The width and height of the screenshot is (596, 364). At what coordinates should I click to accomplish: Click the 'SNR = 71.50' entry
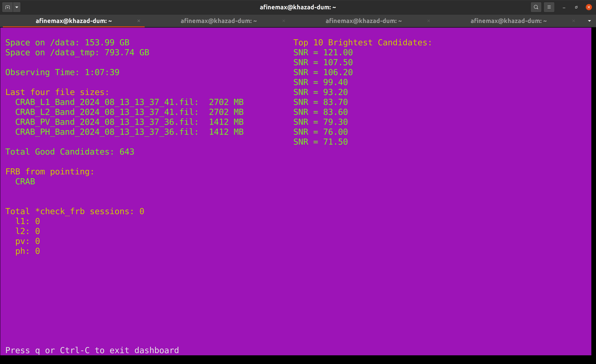point(321,142)
